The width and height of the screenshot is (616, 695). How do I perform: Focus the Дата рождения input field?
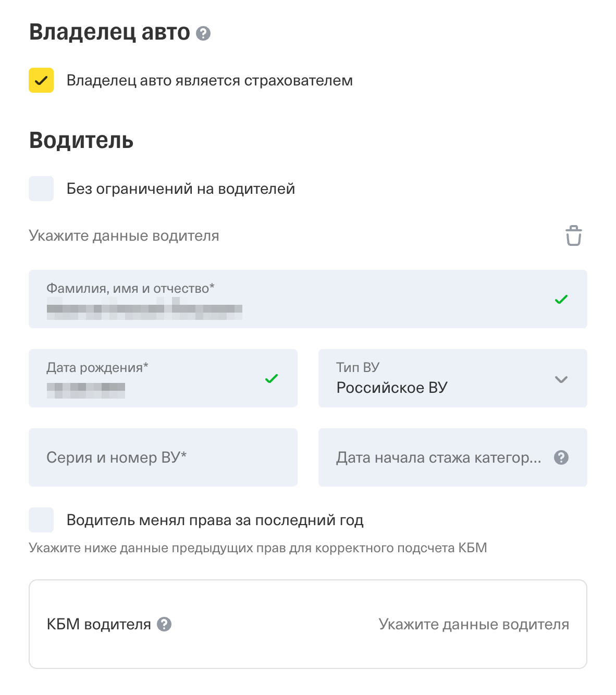(151, 379)
